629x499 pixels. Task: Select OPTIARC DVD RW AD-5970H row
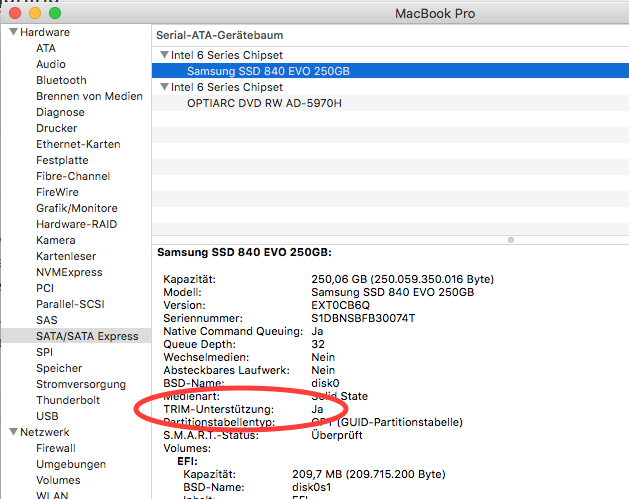click(390, 103)
